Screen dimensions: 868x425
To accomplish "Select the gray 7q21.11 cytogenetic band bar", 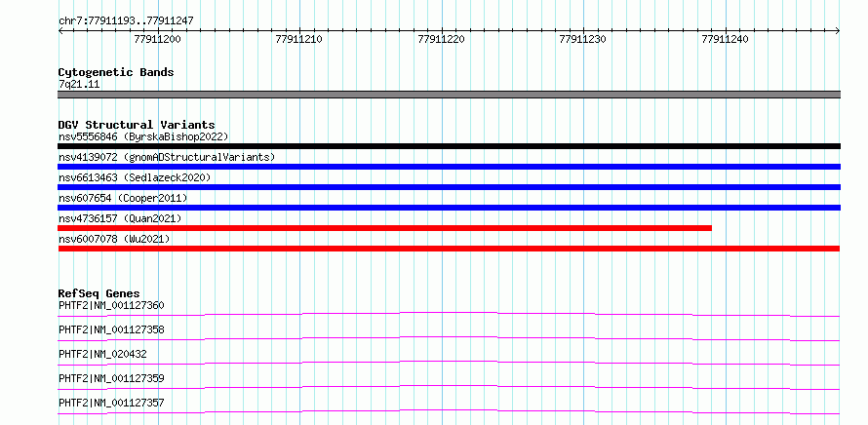I will [449, 95].
